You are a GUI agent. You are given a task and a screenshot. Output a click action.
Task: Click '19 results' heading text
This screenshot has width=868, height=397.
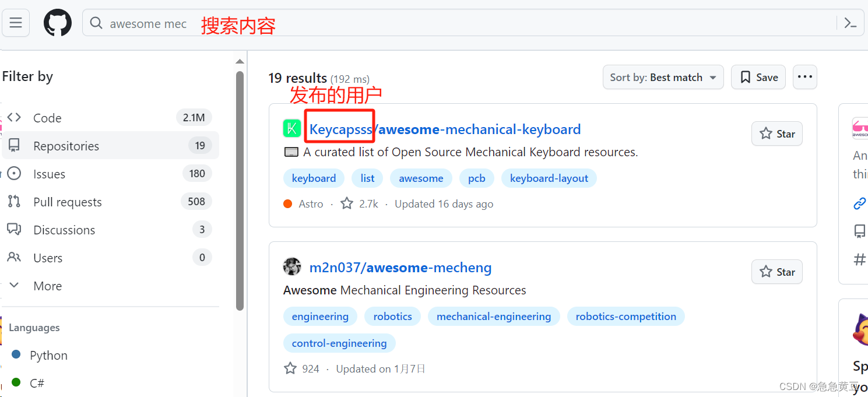pyautogui.click(x=297, y=78)
